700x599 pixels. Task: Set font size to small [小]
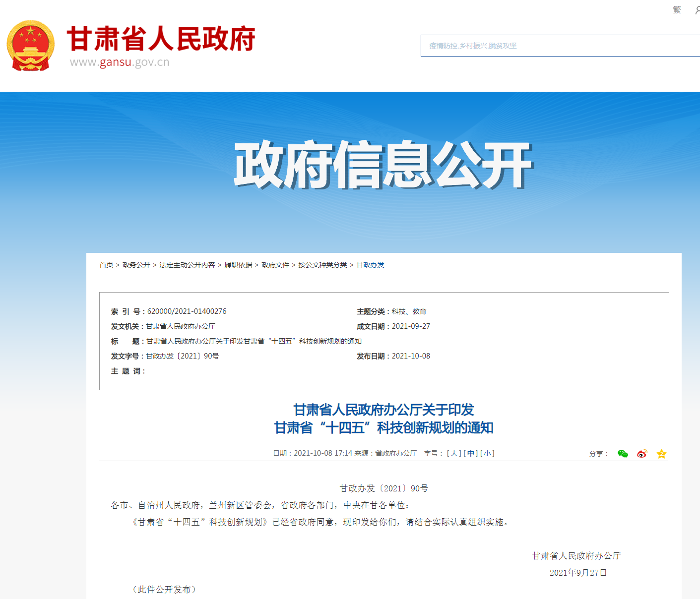point(487,453)
